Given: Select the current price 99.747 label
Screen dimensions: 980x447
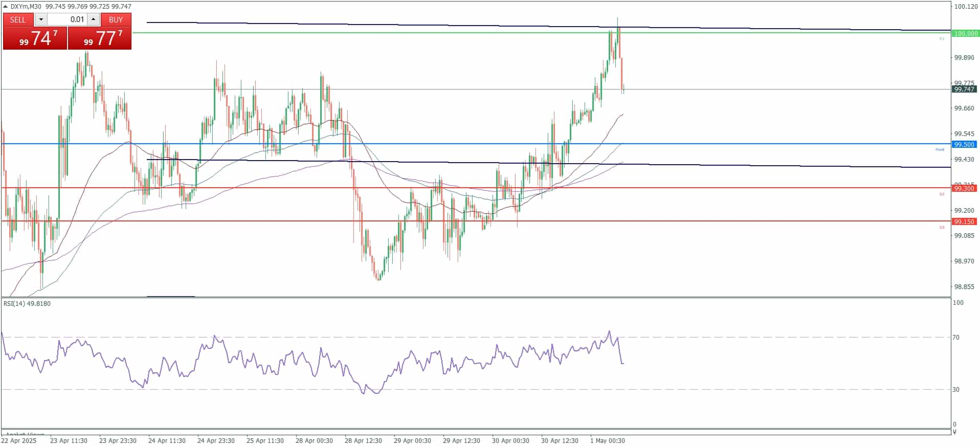Looking at the screenshot, I should pyautogui.click(x=965, y=90).
